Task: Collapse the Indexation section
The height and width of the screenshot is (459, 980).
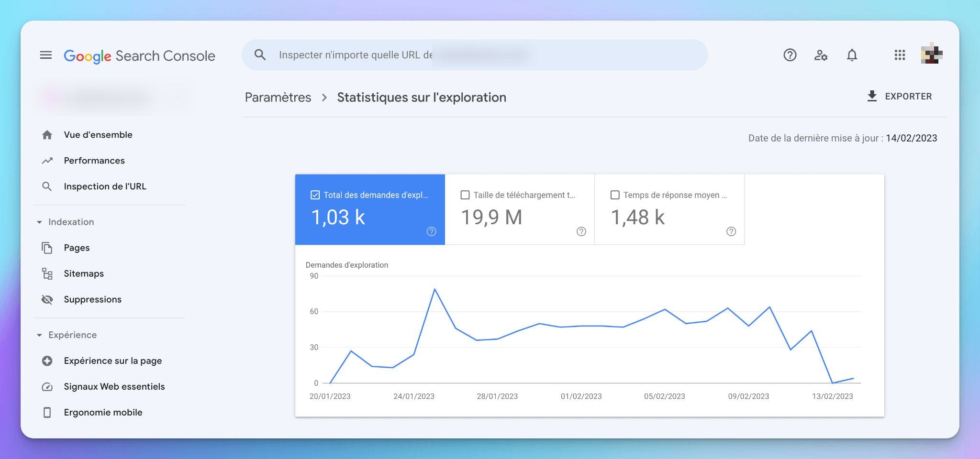Action: click(39, 222)
